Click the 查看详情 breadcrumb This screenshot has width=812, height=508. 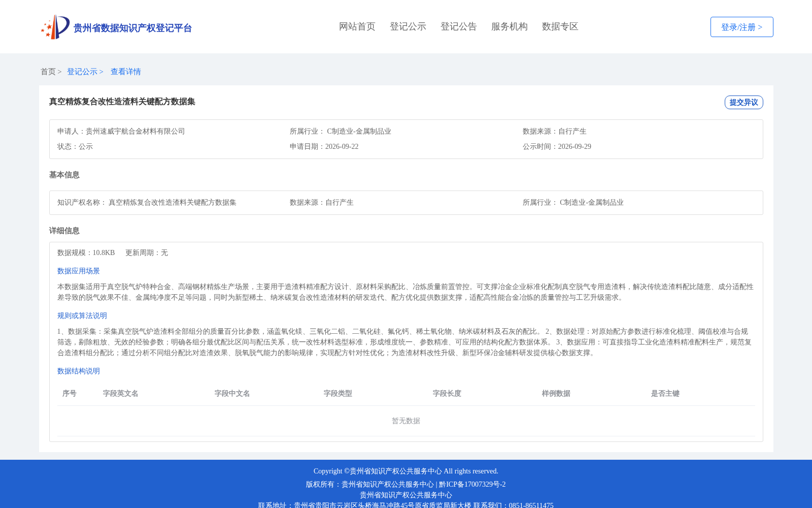[x=126, y=72]
